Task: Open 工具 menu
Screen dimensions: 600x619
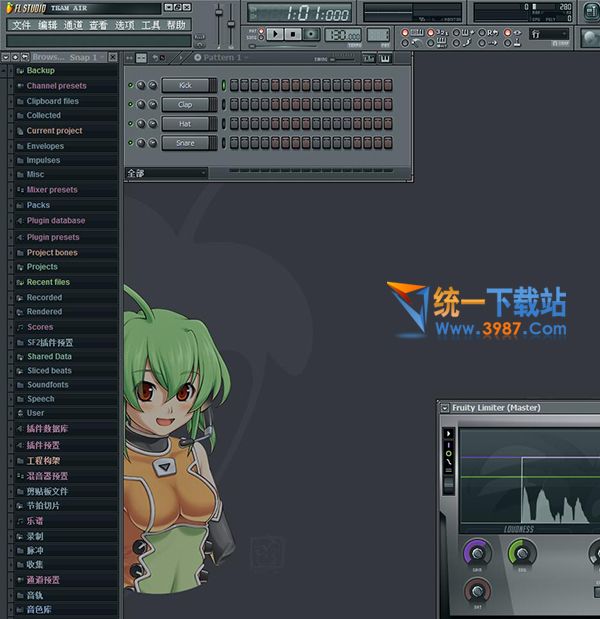Action: (x=150, y=25)
